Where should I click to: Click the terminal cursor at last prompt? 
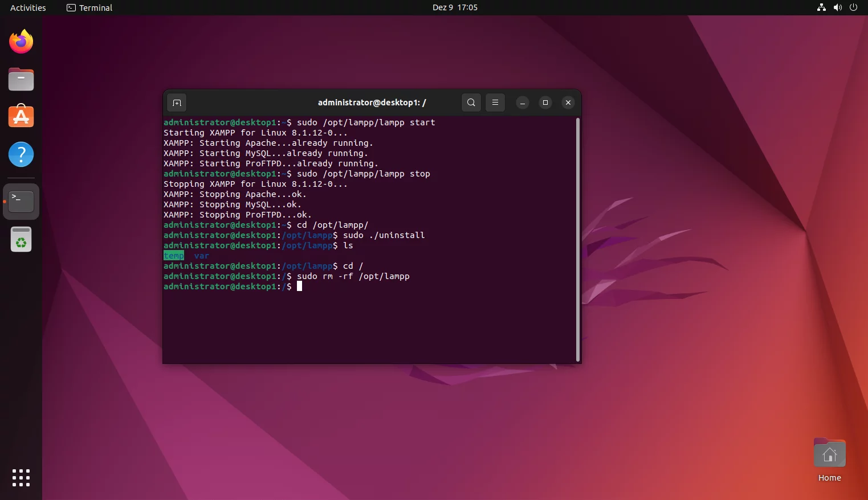pos(299,286)
